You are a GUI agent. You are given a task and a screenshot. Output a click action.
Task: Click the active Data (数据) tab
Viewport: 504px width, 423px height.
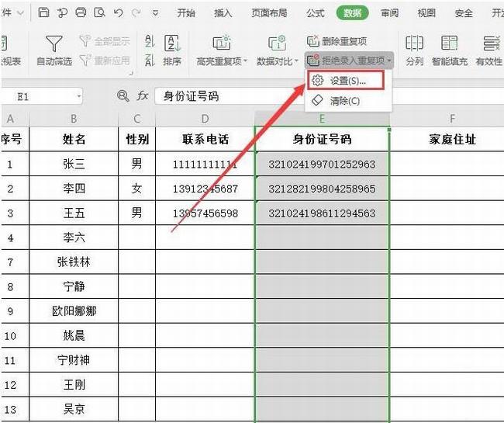click(352, 13)
